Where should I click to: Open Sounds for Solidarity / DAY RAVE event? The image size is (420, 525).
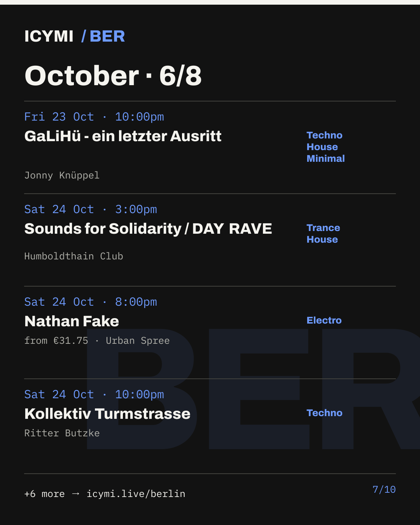[148, 229]
